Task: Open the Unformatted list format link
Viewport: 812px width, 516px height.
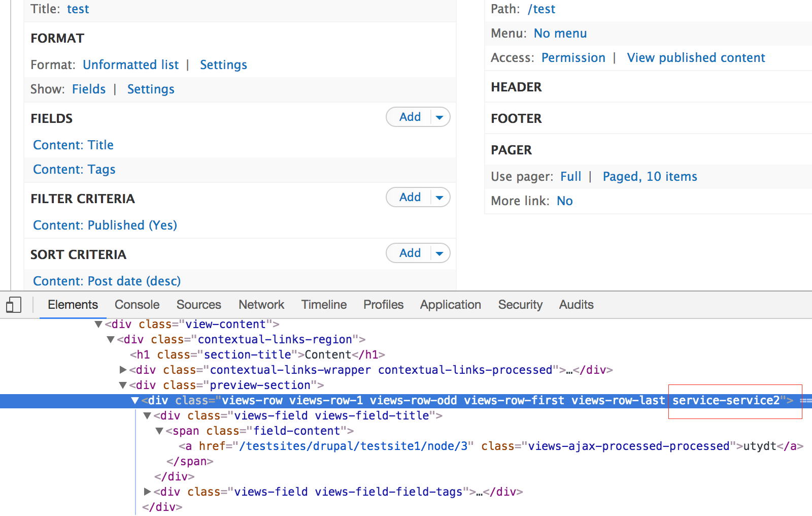Action: (130, 64)
